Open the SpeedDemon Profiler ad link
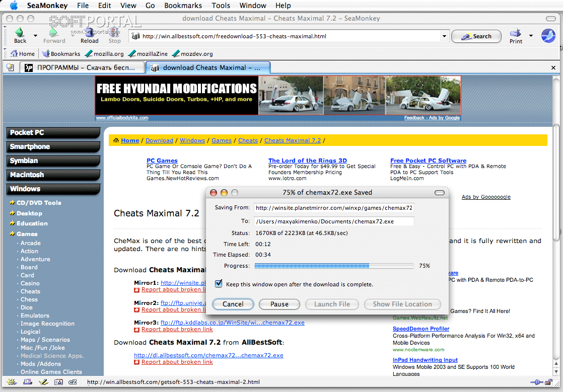 (421, 329)
